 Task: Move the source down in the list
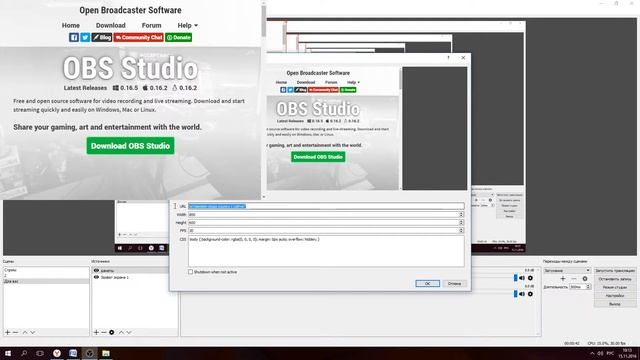[129, 332]
